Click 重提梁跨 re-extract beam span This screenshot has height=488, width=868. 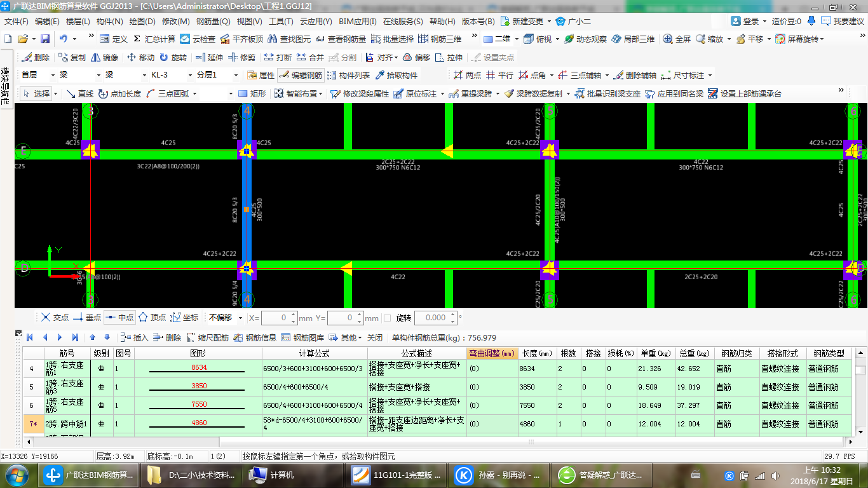[471, 93]
